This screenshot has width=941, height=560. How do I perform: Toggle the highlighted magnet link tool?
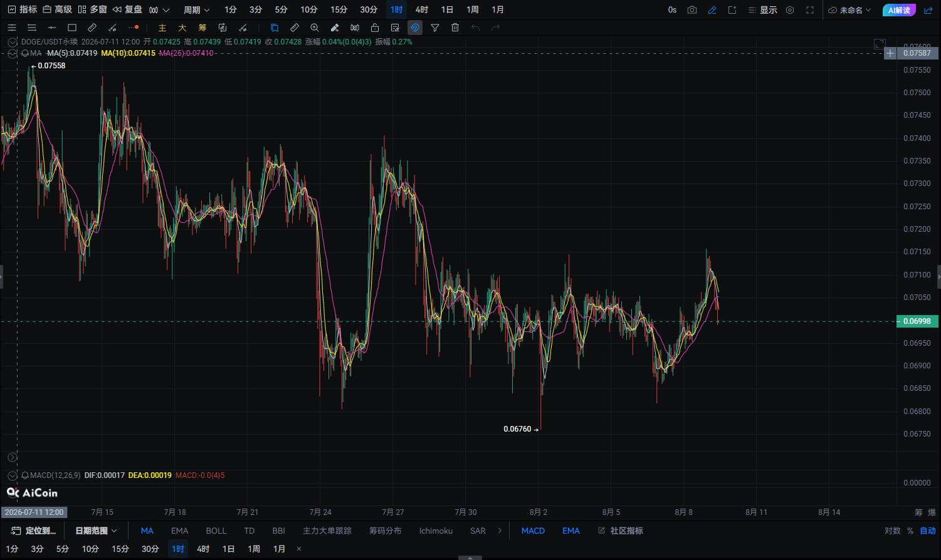(415, 28)
